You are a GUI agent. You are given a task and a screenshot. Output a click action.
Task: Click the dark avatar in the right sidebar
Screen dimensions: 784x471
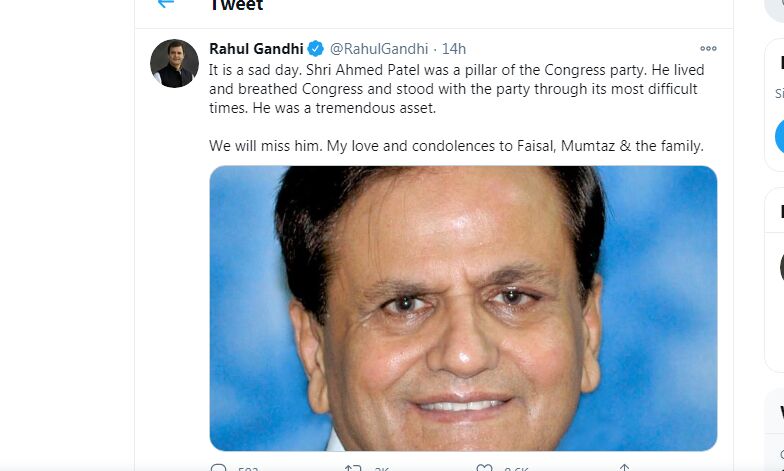782,266
